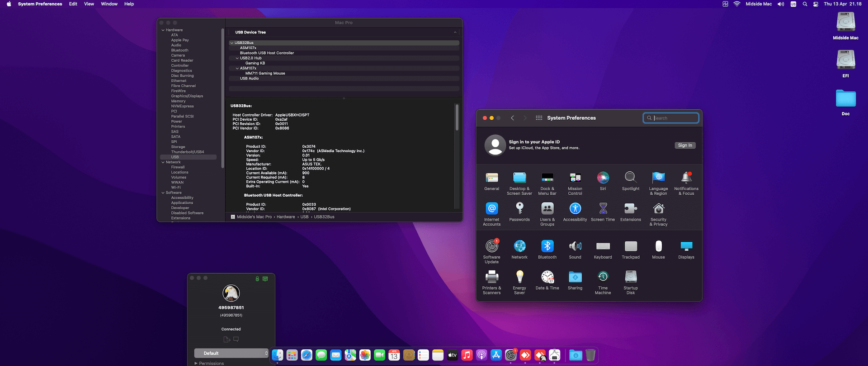This screenshot has width=868, height=366.
Task: Open the Default dropdown in the remote session window
Action: (x=231, y=353)
